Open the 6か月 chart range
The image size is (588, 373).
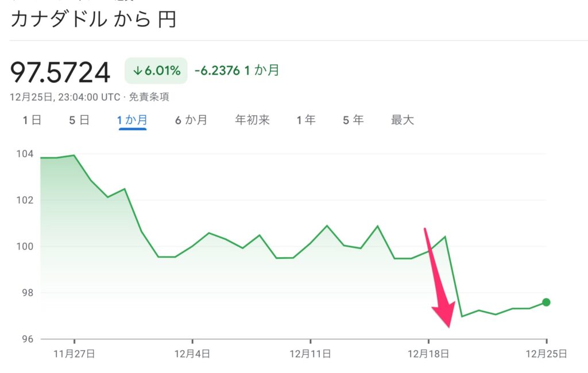191,120
